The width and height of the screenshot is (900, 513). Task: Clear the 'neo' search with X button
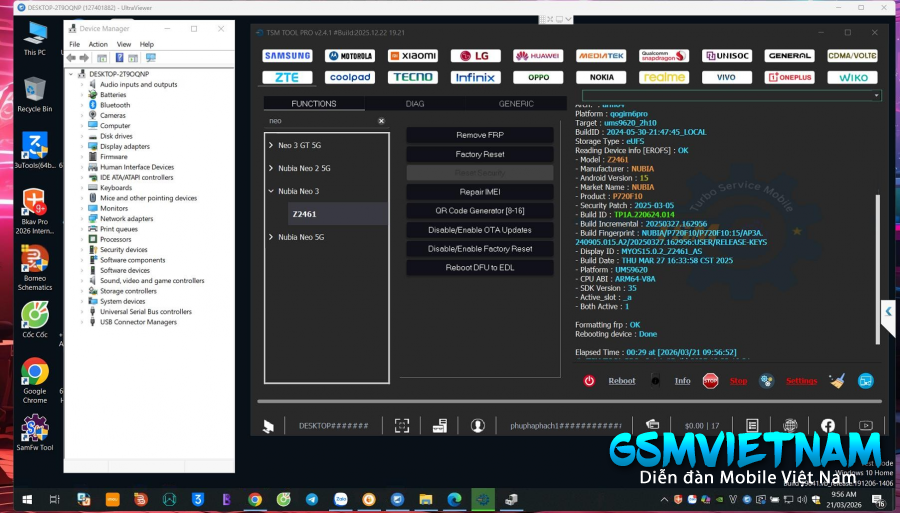coord(381,121)
